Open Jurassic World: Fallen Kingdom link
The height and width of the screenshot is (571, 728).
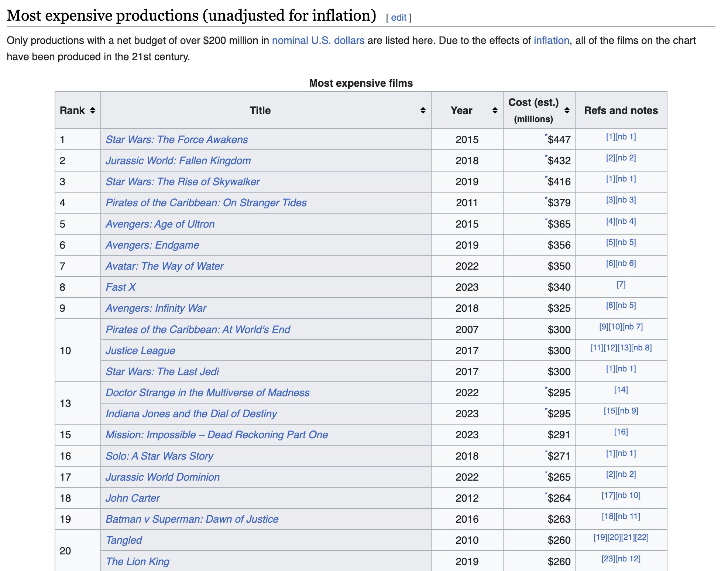click(x=178, y=160)
